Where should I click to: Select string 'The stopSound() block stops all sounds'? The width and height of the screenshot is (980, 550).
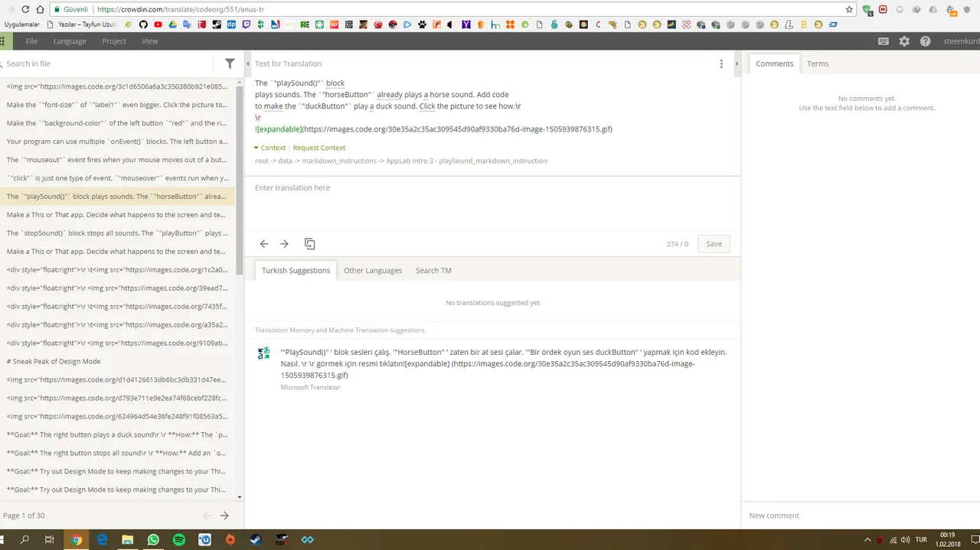tap(117, 233)
